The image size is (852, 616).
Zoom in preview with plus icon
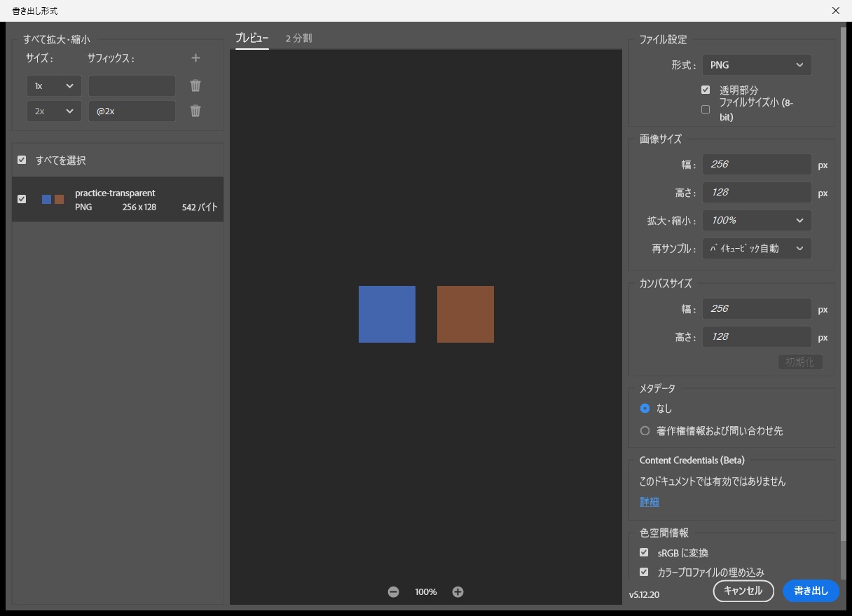point(458,592)
